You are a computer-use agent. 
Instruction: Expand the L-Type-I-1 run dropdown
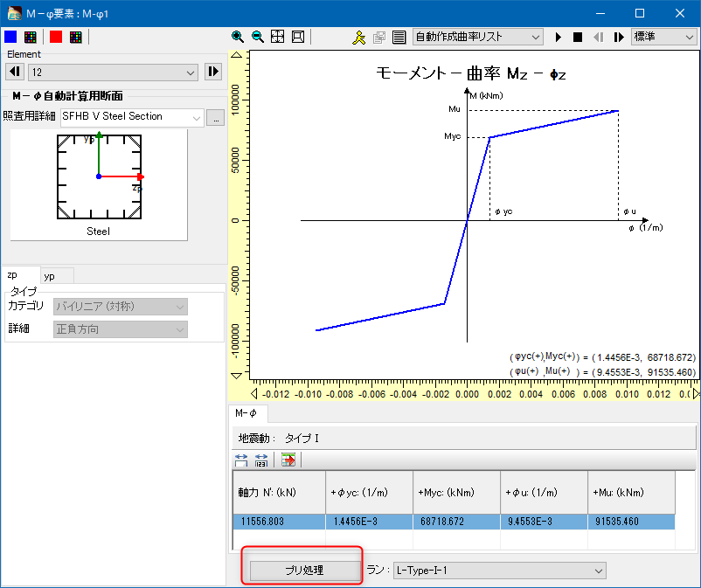(x=499, y=570)
